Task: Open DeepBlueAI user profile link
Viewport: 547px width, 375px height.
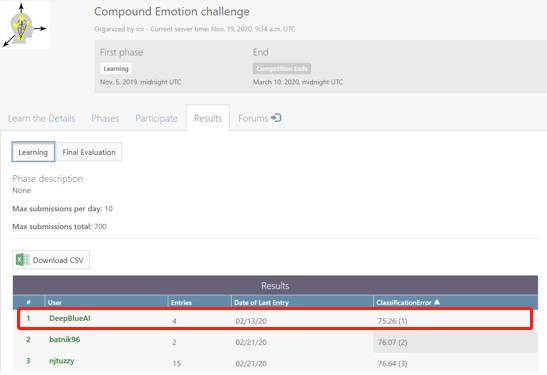Action: pyautogui.click(x=70, y=318)
